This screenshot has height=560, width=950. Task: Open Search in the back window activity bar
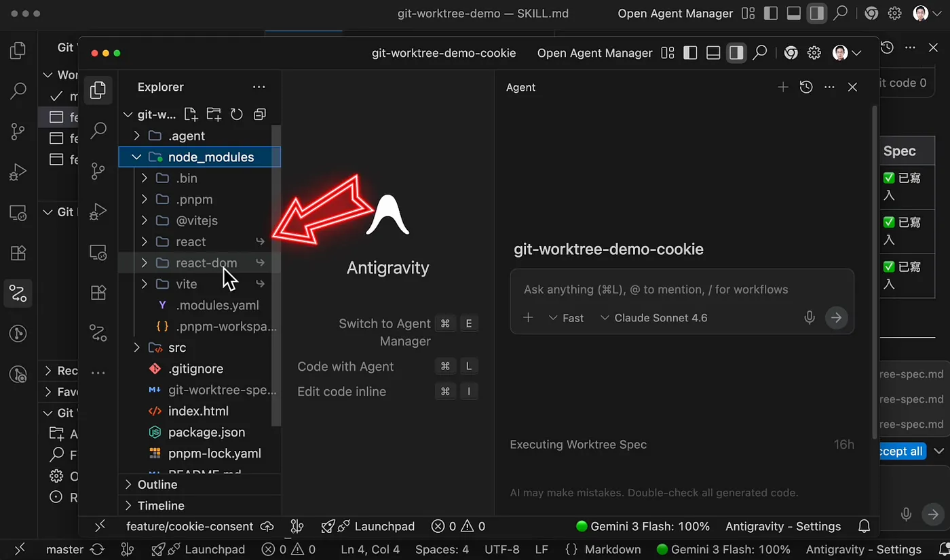18,90
